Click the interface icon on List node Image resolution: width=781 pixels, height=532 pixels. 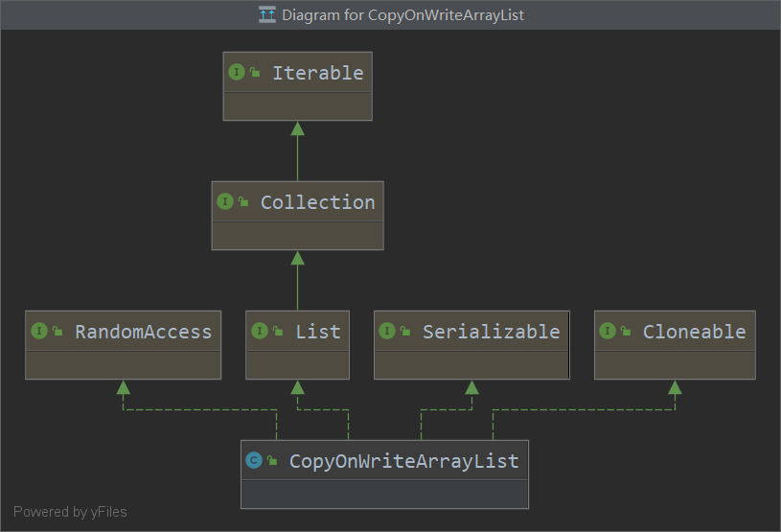point(260,331)
